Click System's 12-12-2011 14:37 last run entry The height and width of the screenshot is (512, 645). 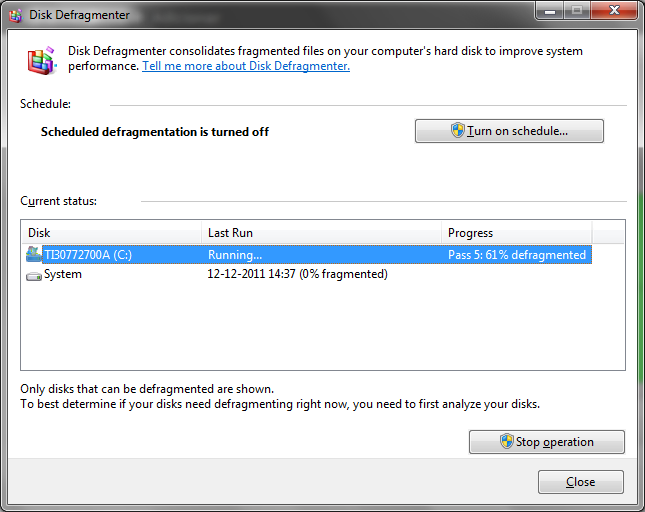click(297, 274)
